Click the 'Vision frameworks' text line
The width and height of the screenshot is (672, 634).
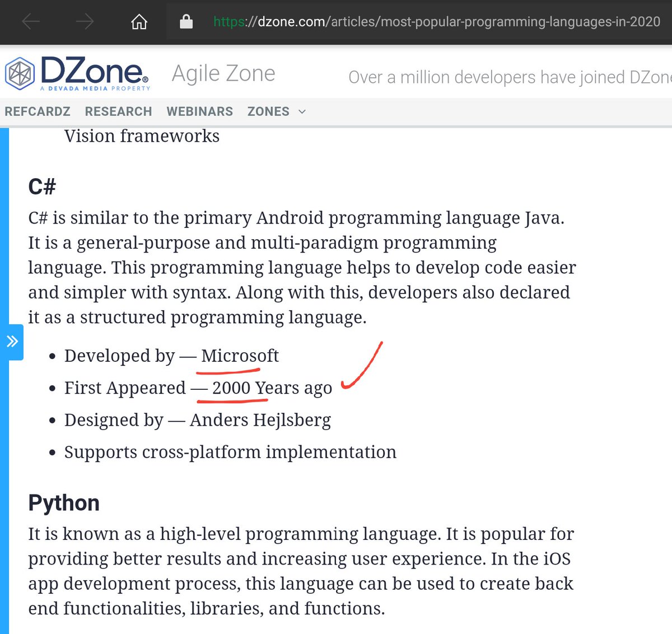point(142,136)
